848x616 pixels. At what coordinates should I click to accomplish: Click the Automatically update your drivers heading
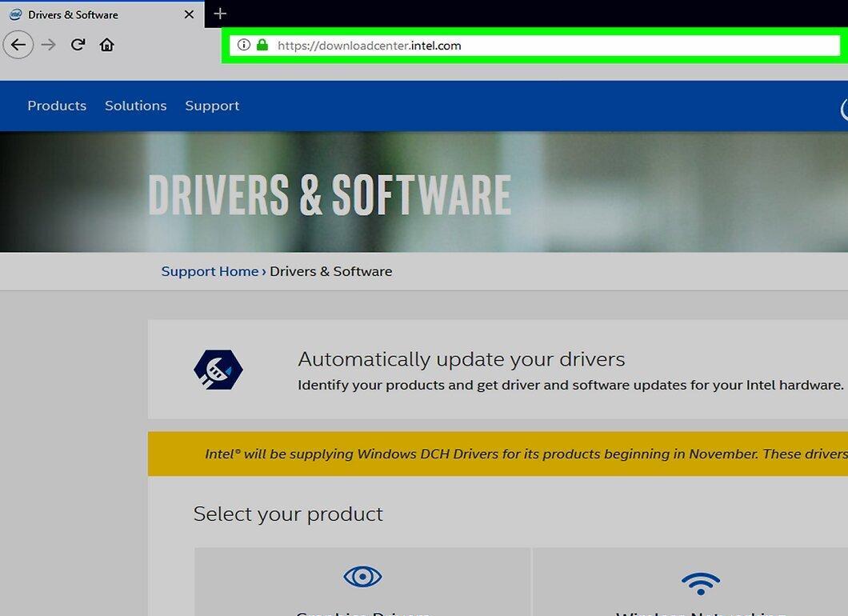(462, 360)
